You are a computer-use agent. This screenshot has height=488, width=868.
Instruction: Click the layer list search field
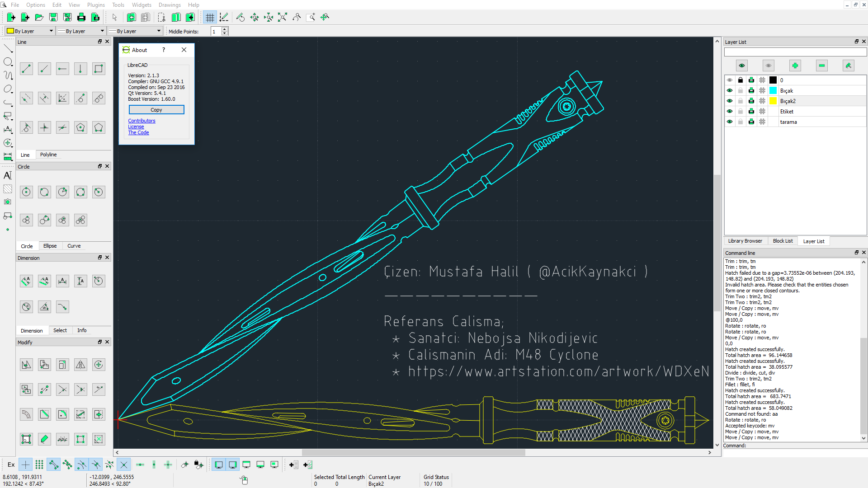pyautogui.click(x=795, y=52)
